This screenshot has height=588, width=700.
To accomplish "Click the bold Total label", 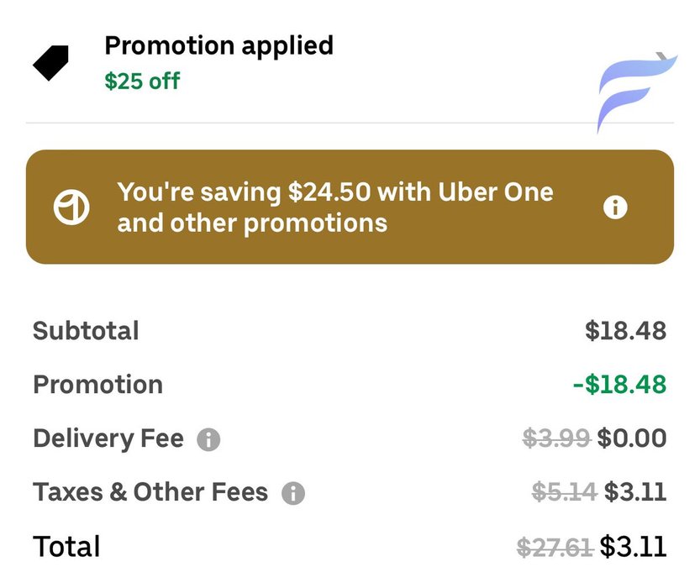I will [x=66, y=548].
